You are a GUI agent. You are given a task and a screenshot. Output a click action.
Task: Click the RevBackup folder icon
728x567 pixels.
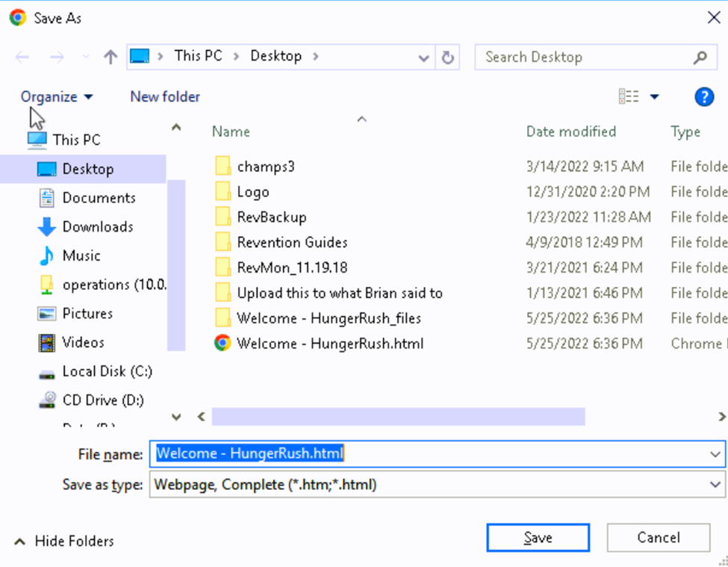223,217
